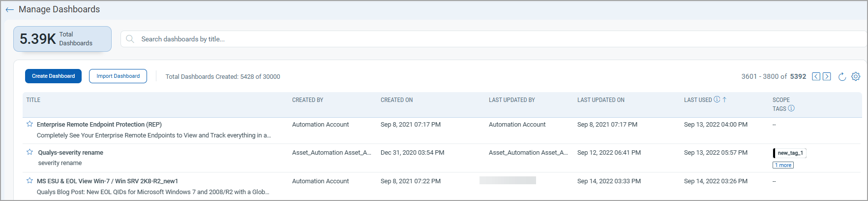The height and width of the screenshot is (201, 868).
Task: Open Qualys-severity rename dashboard
Action: (71, 153)
